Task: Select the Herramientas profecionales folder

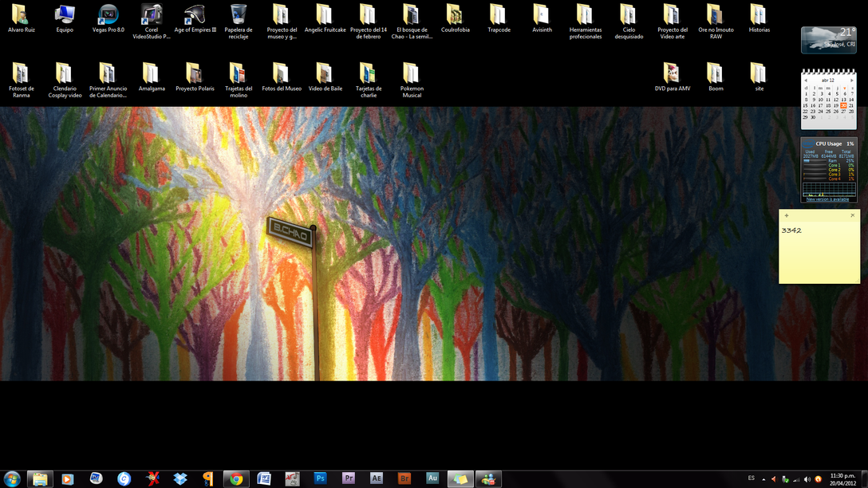Action: [x=585, y=22]
